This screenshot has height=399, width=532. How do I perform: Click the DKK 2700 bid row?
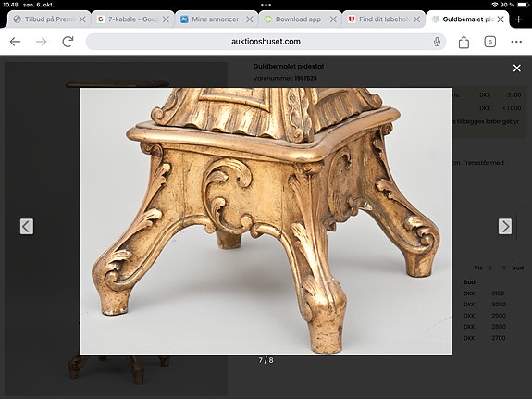click(484, 338)
